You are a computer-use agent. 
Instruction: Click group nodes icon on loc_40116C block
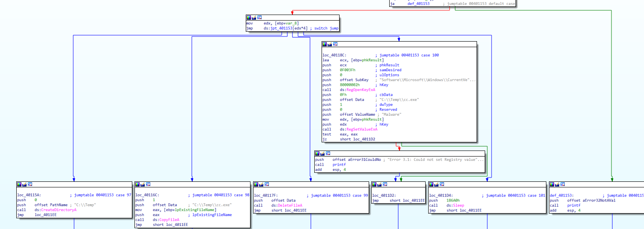pyautogui.click(x=148, y=184)
